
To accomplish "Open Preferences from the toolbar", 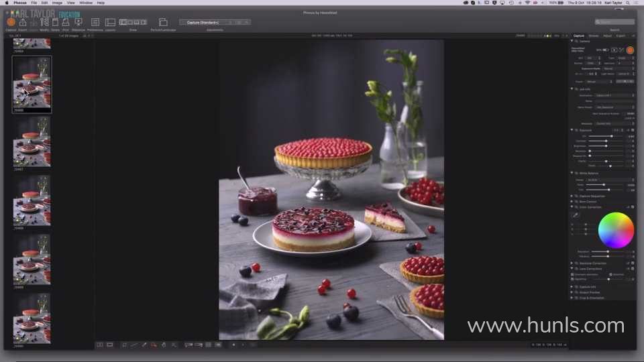I will [95, 22].
